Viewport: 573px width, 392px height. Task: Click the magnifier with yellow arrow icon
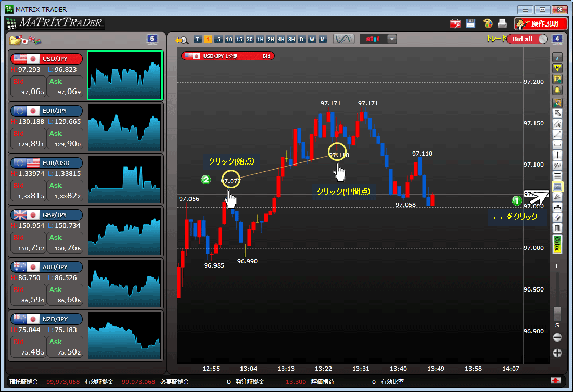[182, 40]
